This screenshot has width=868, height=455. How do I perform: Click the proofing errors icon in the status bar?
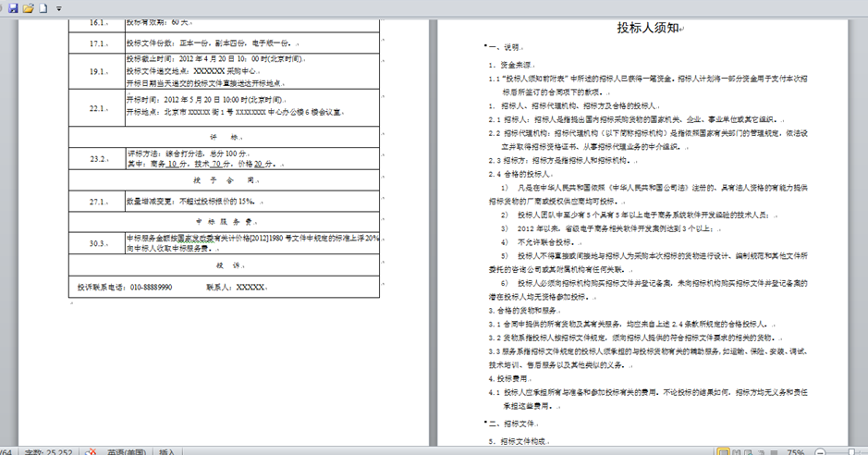coord(91,452)
